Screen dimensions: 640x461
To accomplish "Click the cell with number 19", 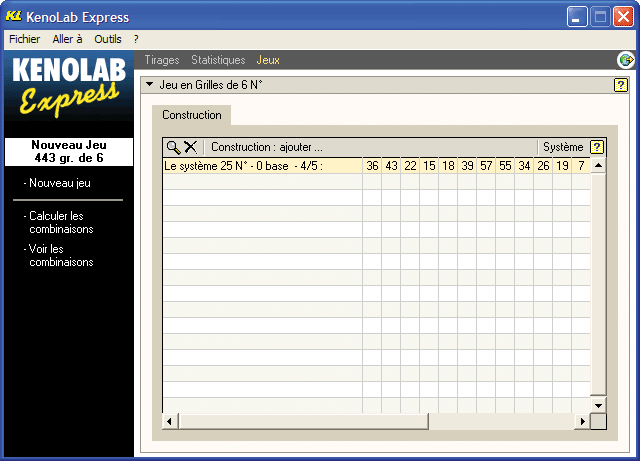I will [x=562, y=166].
